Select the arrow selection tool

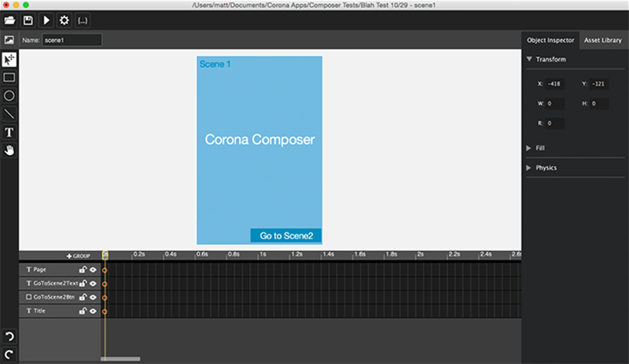(x=9, y=59)
